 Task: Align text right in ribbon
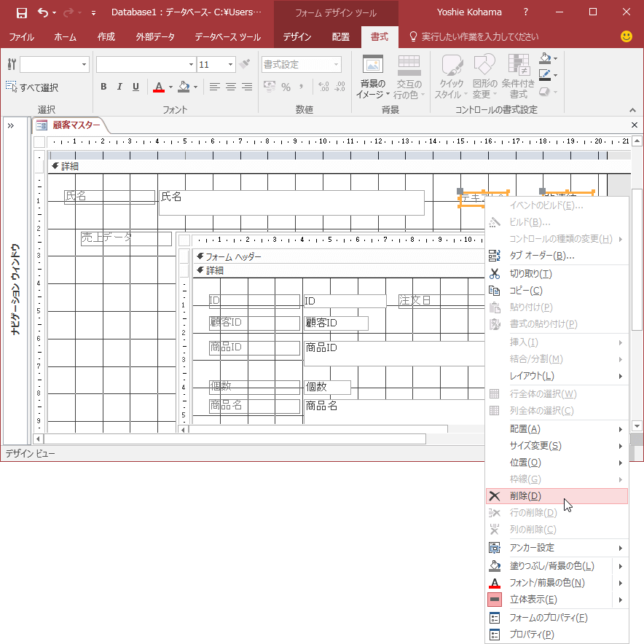247,87
